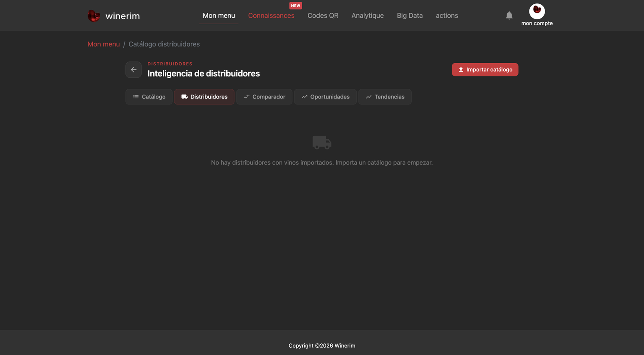Viewport: 644px width, 355px height.
Task: Open Codes QR in top navigation
Action: click(323, 15)
